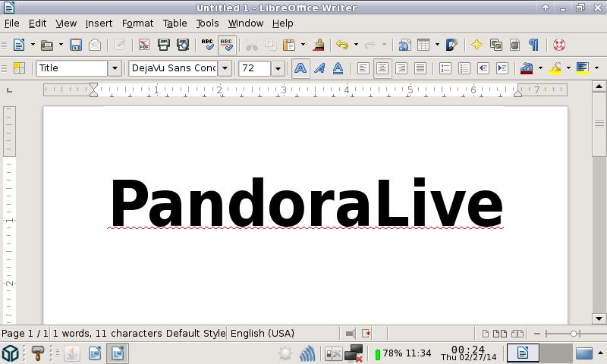Apply Font Color
The image size is (607, 364).
[x=527, y=68]
